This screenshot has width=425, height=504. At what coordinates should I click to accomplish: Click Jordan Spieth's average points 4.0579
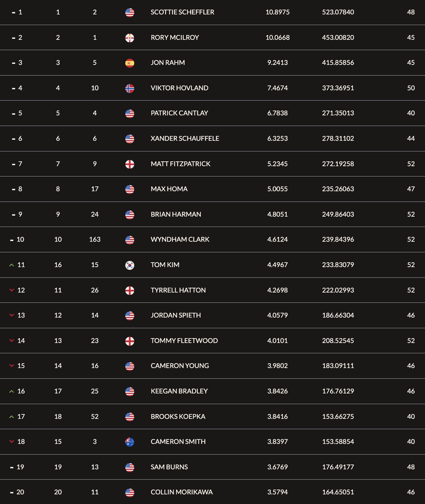[x=277, y=315]
